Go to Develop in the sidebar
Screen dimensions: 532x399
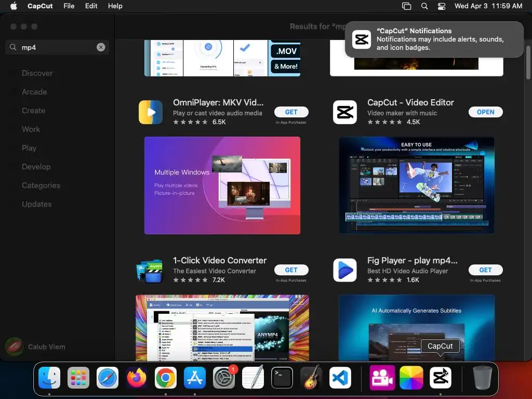[36, 167]
